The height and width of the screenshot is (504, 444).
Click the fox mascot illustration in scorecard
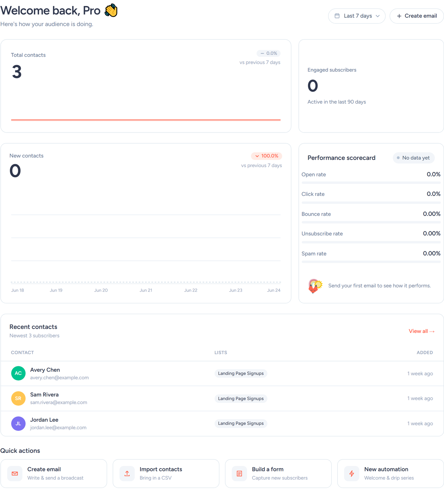[x=315, y=286]
